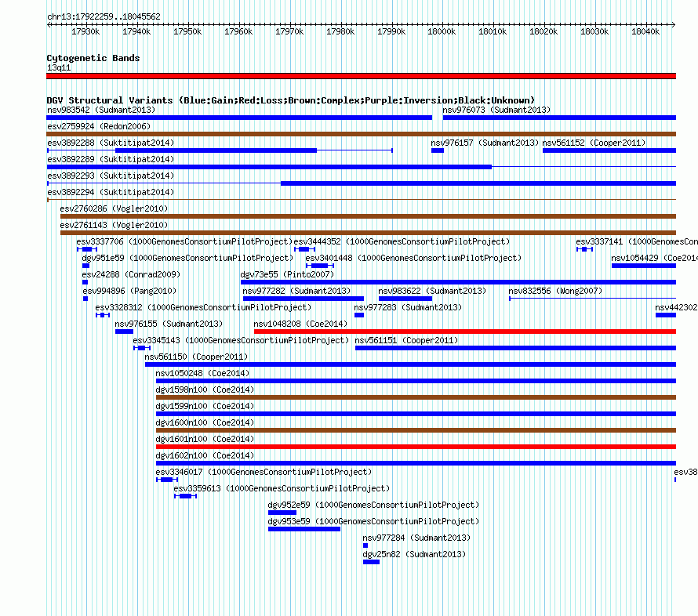Select esv2760286 (Vogler2010) label
This screenshot has height=616, width=698.
(x=114, y=208)
